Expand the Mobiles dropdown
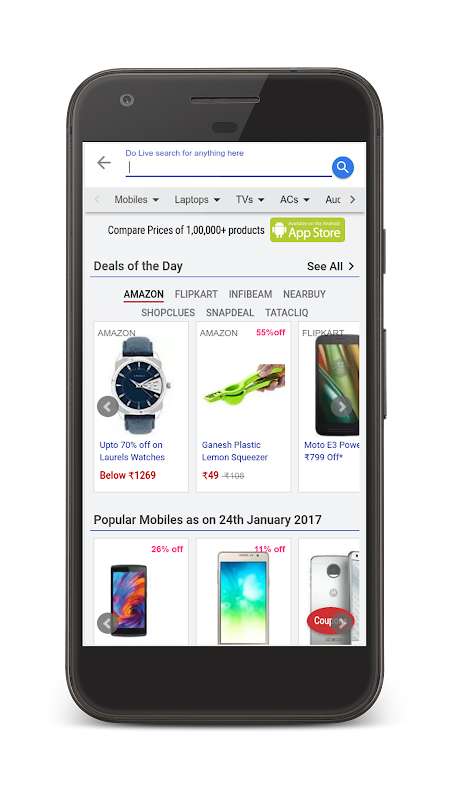Image resolution: width=452 pixels, height=800 pixels. coord(136,199)
